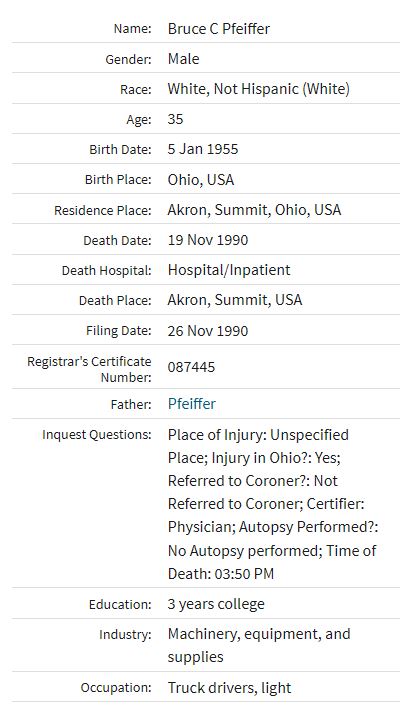Click residence Akron, Summit, Ohio, USA
The width and height of the screenshot is (410, 705).
click(254, 210)
